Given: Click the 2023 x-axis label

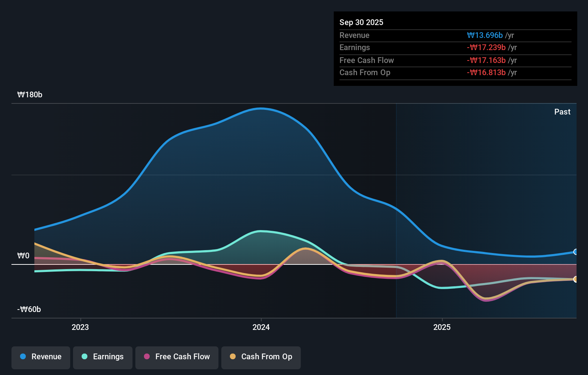Looking at the screenshot, I should pyautogui.click(x=80, y=327).
